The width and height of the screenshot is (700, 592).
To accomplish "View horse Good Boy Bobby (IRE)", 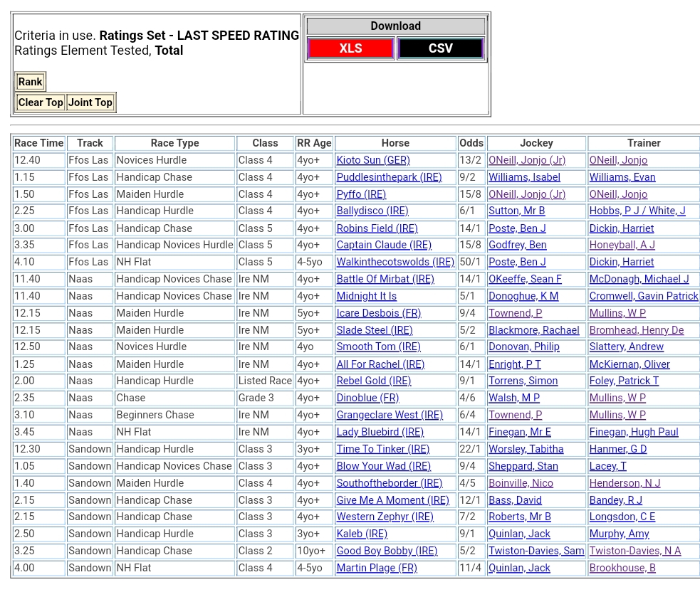I will [387, 551].
